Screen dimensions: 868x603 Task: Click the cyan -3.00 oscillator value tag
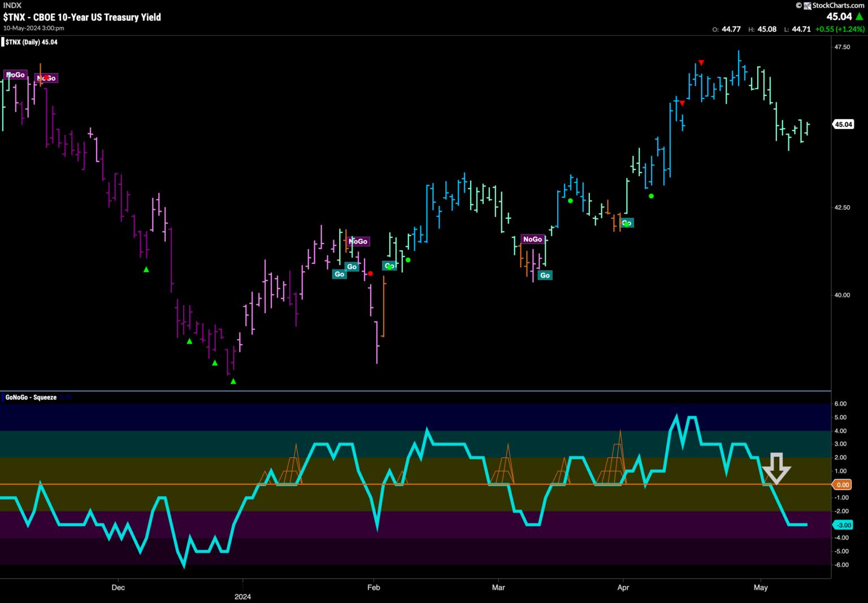(843, 525)
